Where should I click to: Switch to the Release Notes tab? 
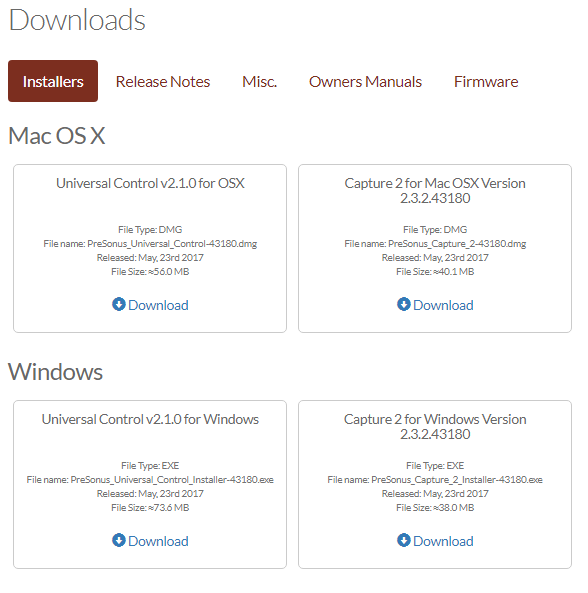[163, 82]
